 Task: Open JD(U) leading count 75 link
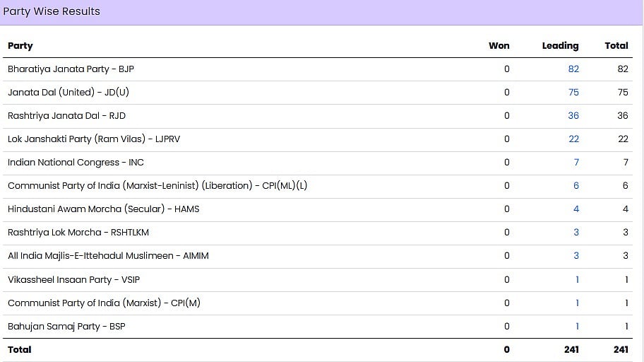573,93
